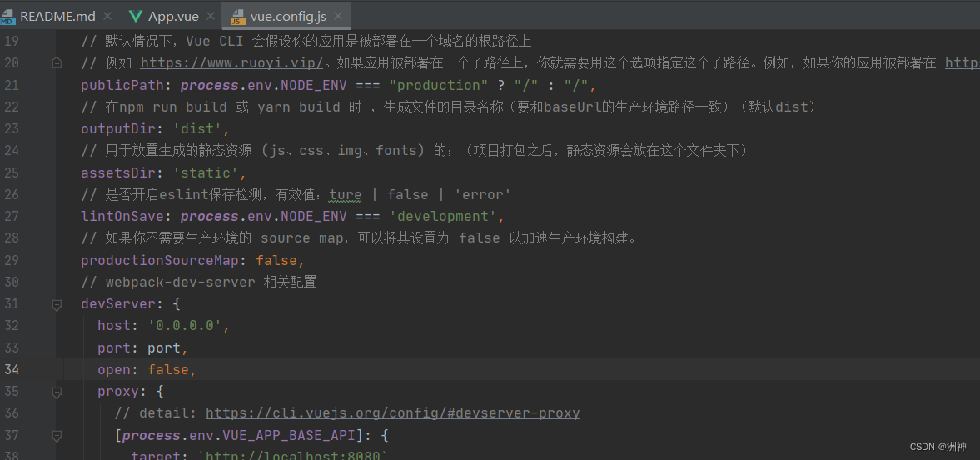
Task: Close the vue.config.js tab
Action: (x=338, y=17)
